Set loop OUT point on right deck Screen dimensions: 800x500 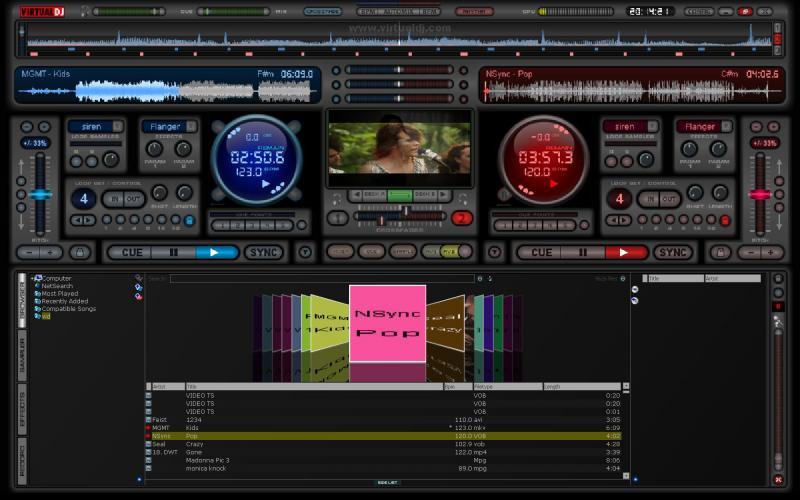tap(671, 198)
